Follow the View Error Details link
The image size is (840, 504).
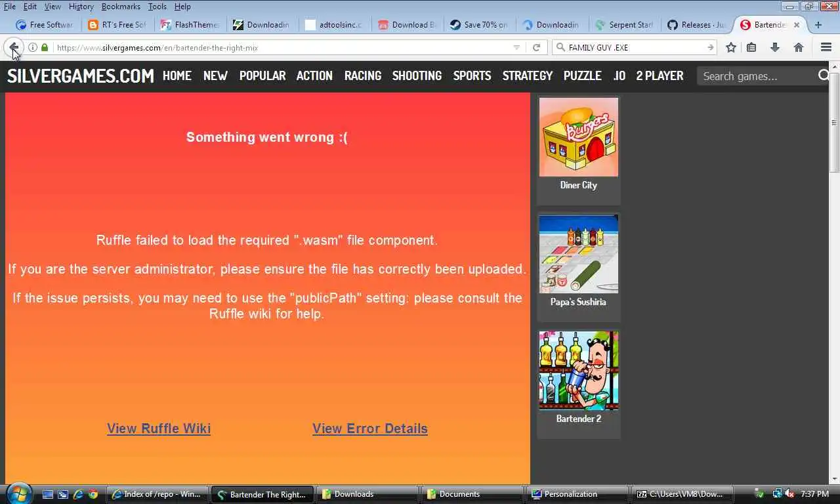(x=370, y=429)
